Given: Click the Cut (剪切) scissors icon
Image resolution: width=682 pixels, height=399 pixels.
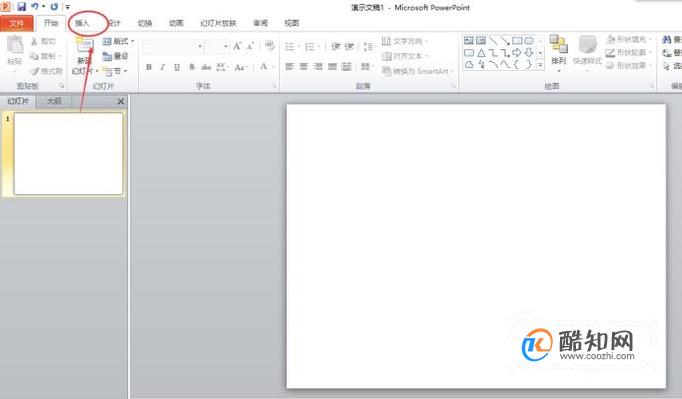Looking at the screenshot, I should coord(34,41).
